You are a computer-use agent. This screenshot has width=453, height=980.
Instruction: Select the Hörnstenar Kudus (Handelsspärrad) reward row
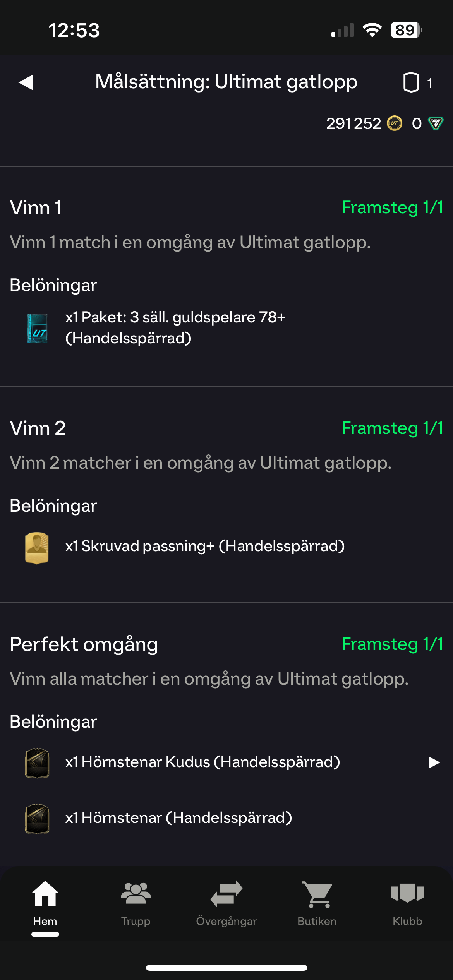[202, 762]
